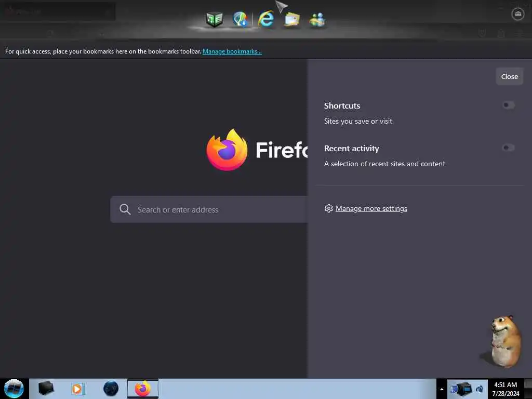Viewport: 532px width, 399px height.
Task: Click the Firefox logo on new tab page
Action: pos(227,149)
